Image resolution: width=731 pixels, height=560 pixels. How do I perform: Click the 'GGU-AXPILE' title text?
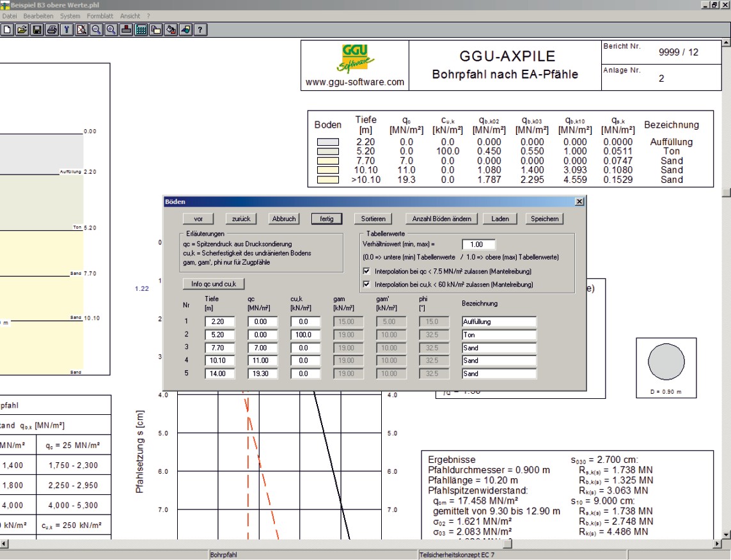[507, 56]
